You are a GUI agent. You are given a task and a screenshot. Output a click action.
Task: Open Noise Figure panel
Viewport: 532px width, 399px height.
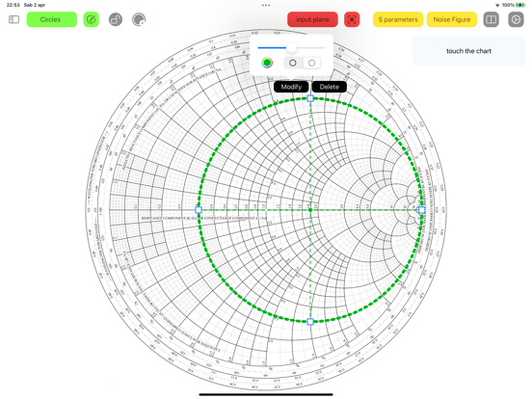click(452, 19)
